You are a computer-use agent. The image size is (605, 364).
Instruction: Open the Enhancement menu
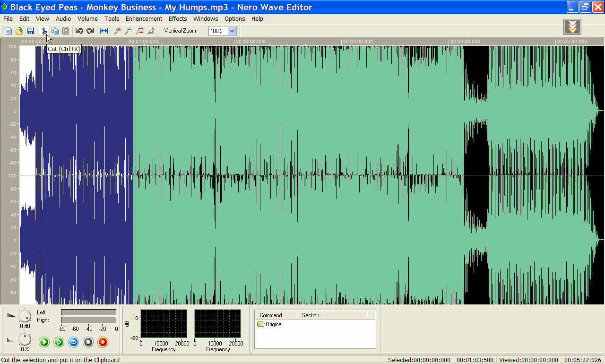coord(144,19)
